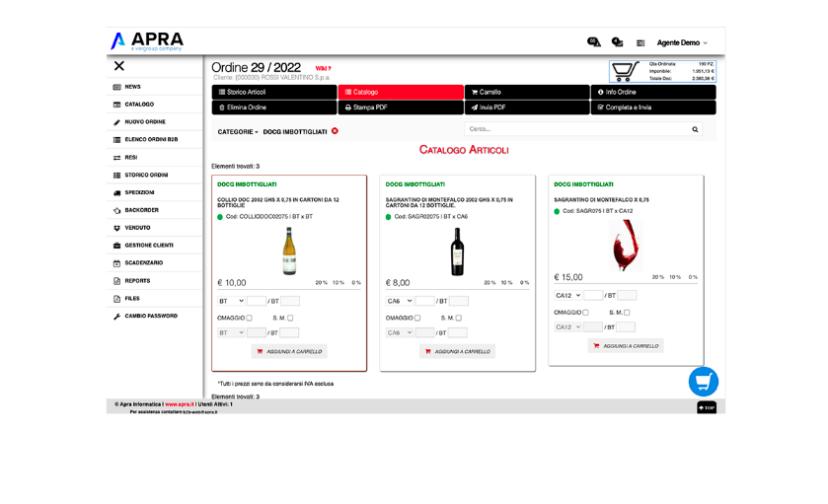Close the sidebar with the X icon
This screenshot has width=828, height=504.
pos(119,66)
